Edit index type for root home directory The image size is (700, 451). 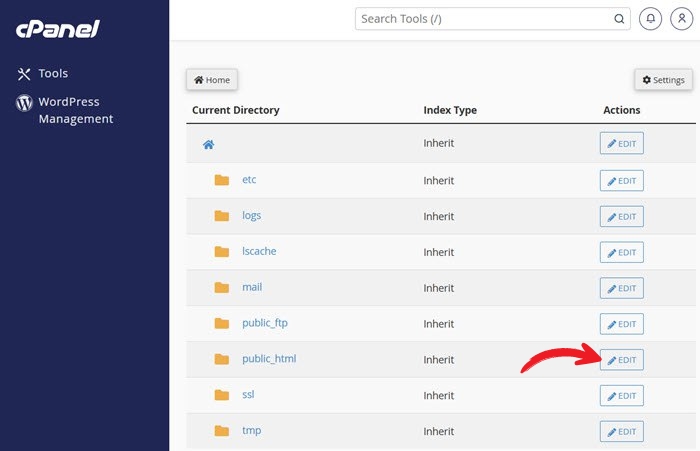pyautogui.click(x=621, y=145)
